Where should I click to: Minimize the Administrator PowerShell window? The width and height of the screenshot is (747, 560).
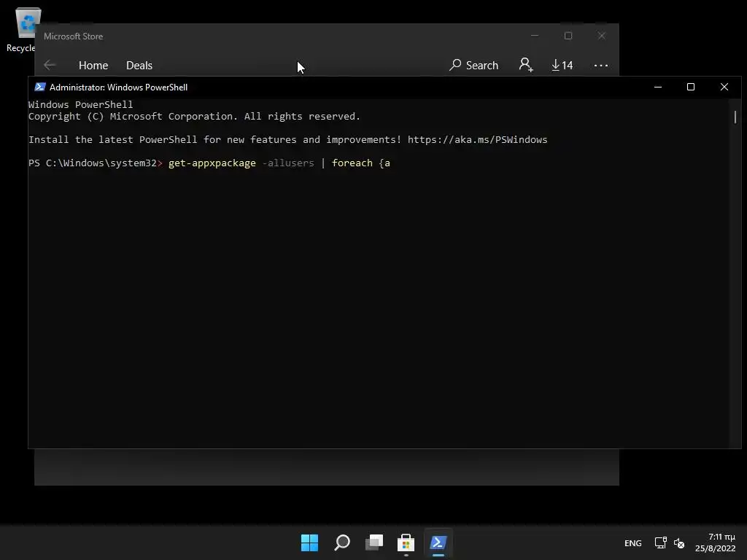pyautogui.click(x=658, y=87)
